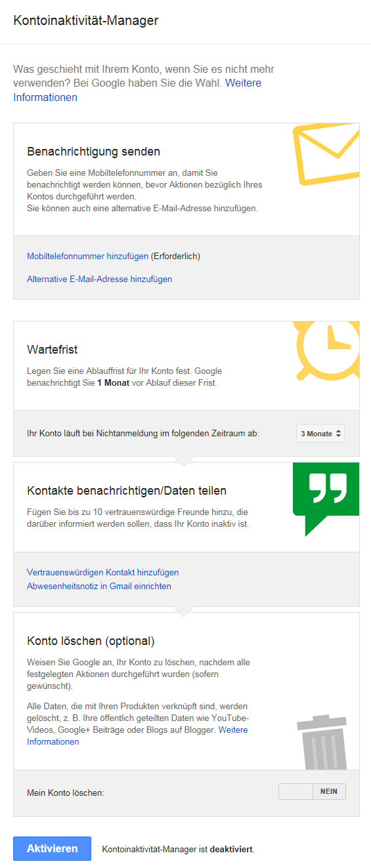
Task: Click Vertrauenswürdigen Kontakt hinzufügen link
Action: coord(103,572)
